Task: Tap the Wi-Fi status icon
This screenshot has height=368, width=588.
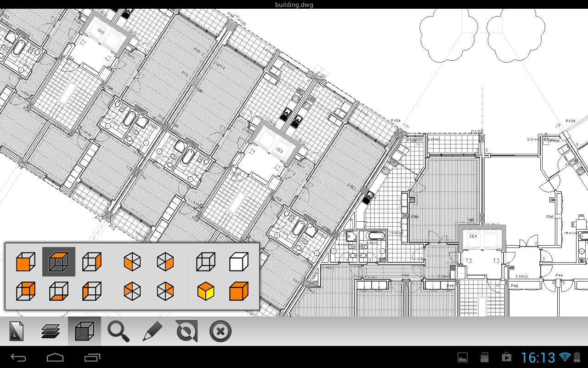Action: tap(565, 357)
